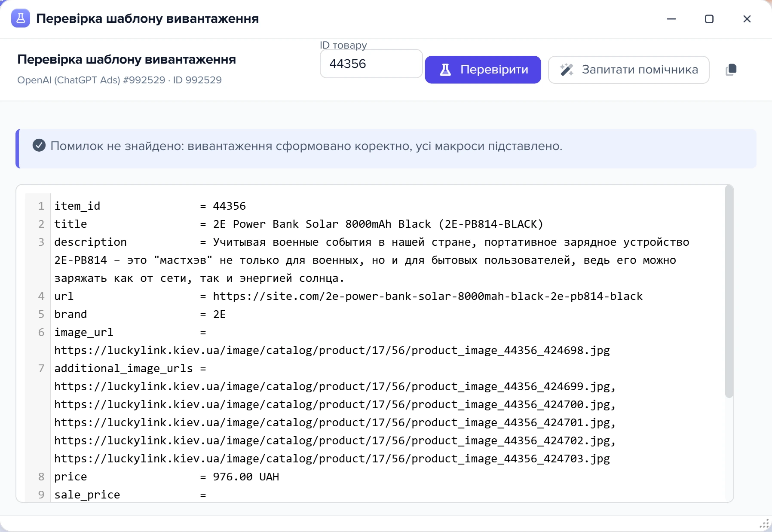Click the vertical scrollbar in output panel
The width and height of the screenshot is (772, 532).
click(729, 292)
